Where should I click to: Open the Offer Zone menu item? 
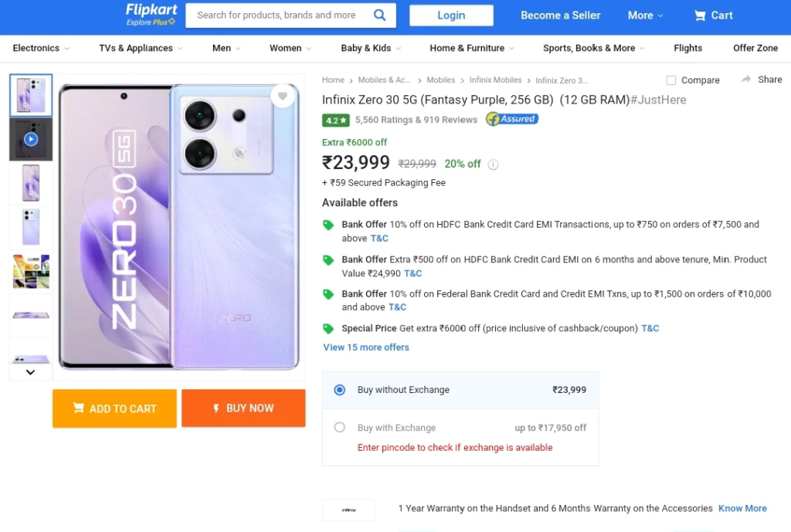pyautogui.click(x=755, y=48)
